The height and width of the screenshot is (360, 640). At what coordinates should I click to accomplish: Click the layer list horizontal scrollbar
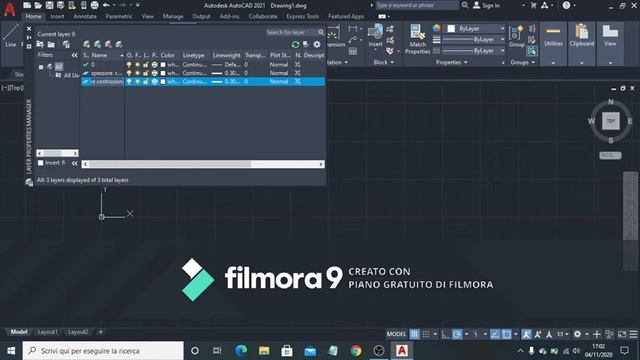203,164
